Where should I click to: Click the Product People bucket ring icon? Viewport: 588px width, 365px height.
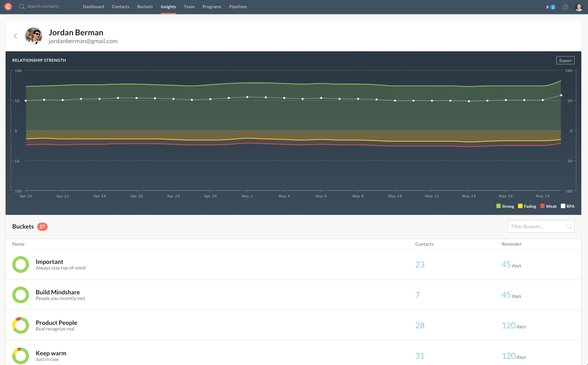coord(20,326)
